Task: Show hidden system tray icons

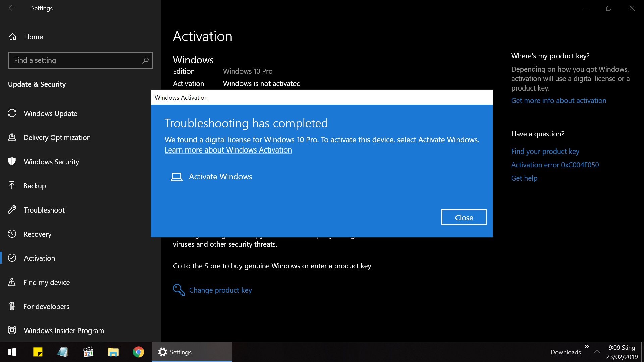Action: pos(597,352)
